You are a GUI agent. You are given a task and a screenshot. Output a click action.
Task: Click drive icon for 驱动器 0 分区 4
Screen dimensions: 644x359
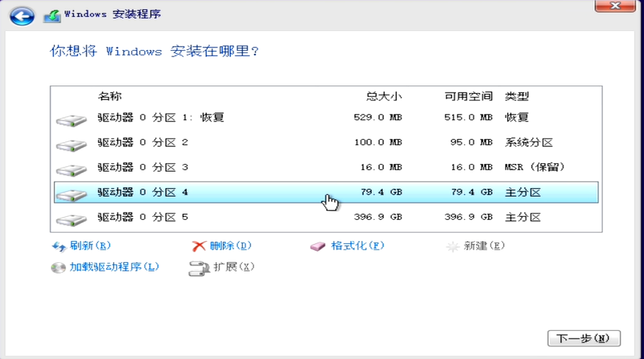coord(71,194)
